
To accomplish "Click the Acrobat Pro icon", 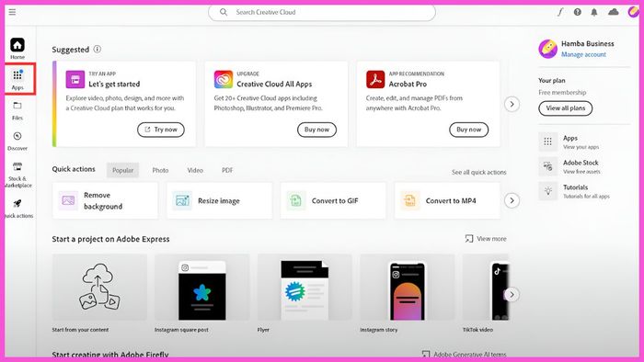I will [375, 79].
